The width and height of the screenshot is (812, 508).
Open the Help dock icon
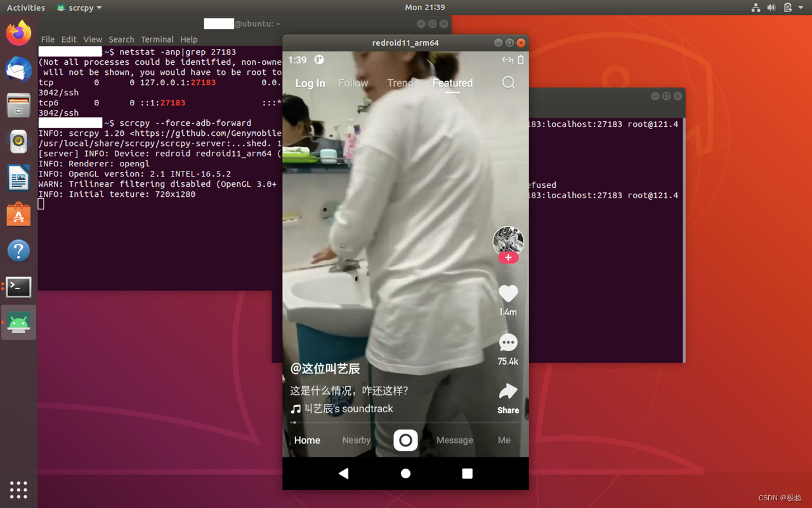coord(18,251)
